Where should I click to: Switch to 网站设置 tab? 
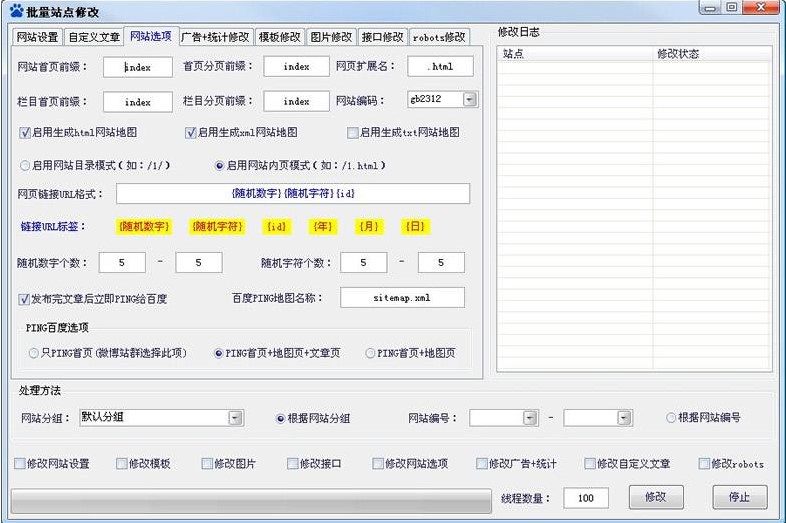pos(37,37)
